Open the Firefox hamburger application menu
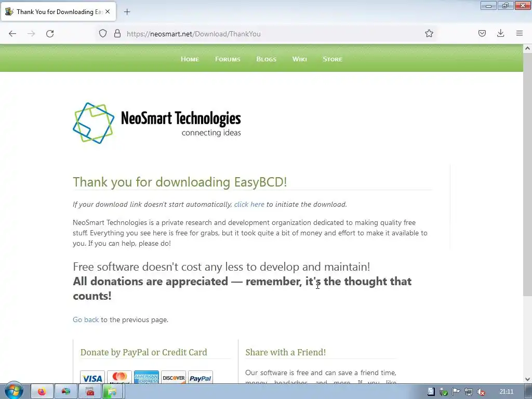 coord(519,34)
